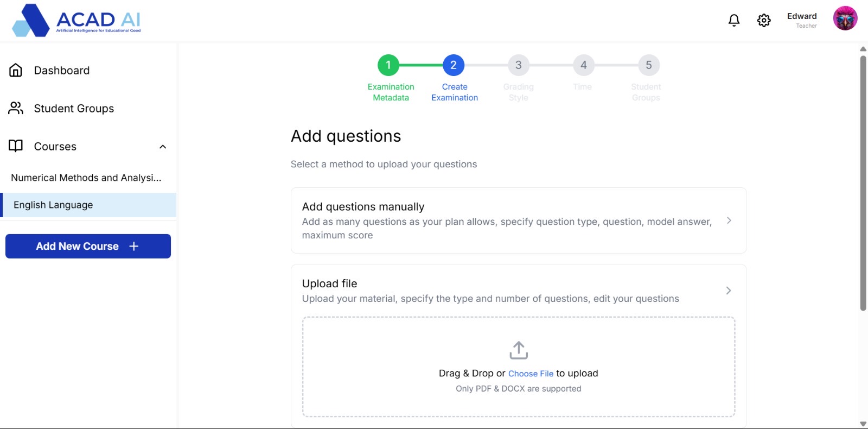Image resolution: width=868 pixels, height=429 pixels.
Task: Click the Choose File link
Action: click(531, 374)
